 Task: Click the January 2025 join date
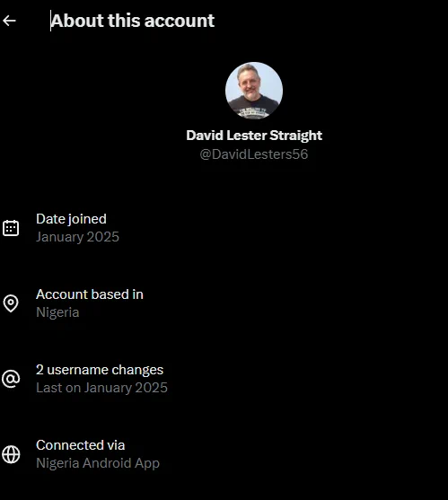(x=77, y=237)
